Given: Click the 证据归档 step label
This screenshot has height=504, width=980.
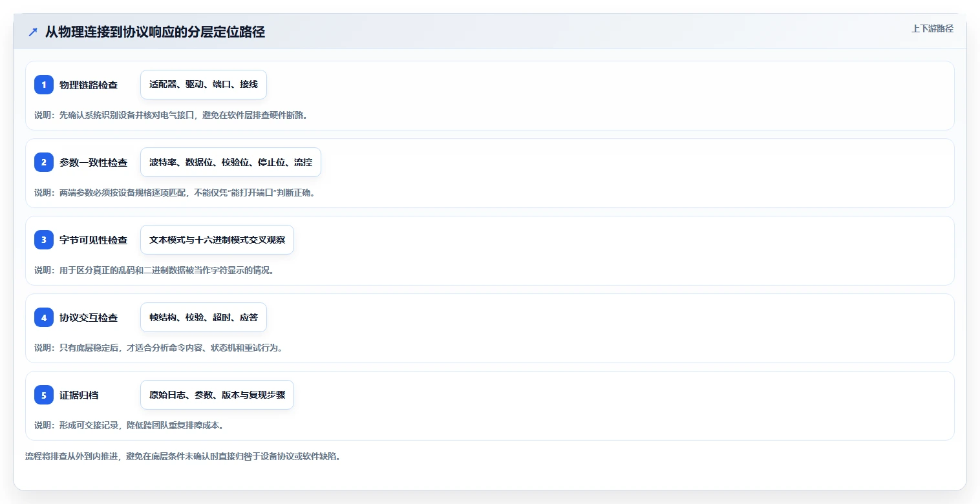Looking at the screenshot, I should [x=79, y=395].
